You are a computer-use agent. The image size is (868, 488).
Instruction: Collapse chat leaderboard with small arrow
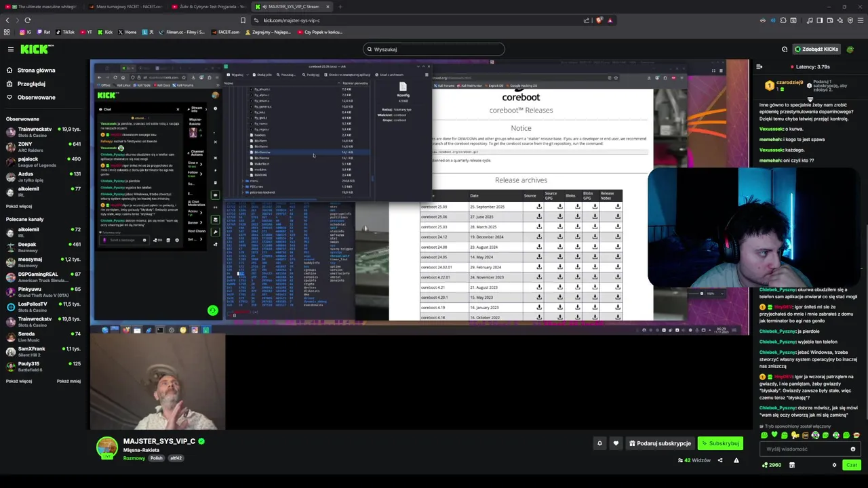click(810, 99)
